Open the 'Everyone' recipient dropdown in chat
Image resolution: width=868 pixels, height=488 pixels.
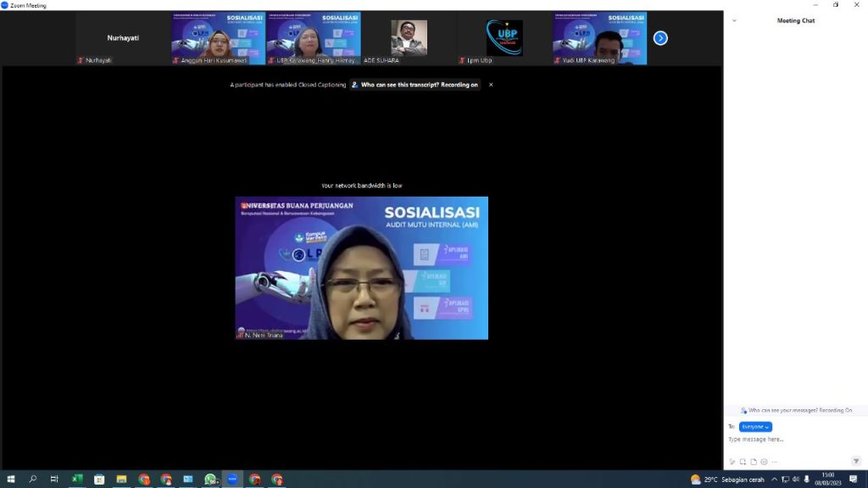point(755,427)
